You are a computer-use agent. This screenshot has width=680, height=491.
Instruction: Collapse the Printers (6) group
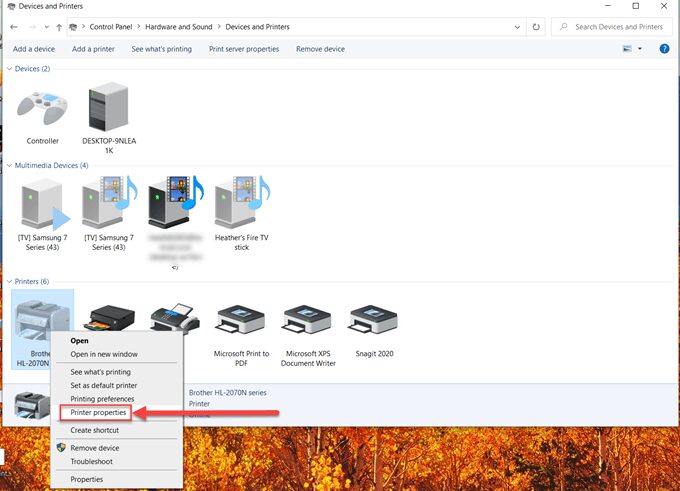click(x=10, y=282)
